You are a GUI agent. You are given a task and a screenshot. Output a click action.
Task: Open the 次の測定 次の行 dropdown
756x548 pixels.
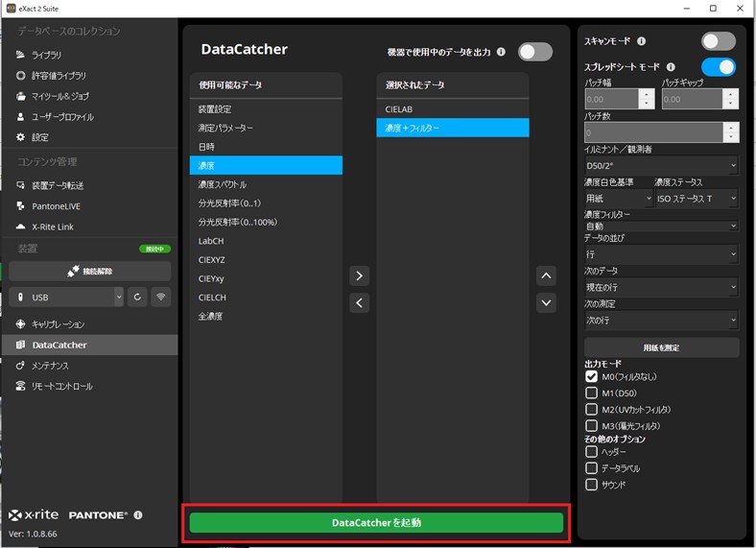coord(661,320)
